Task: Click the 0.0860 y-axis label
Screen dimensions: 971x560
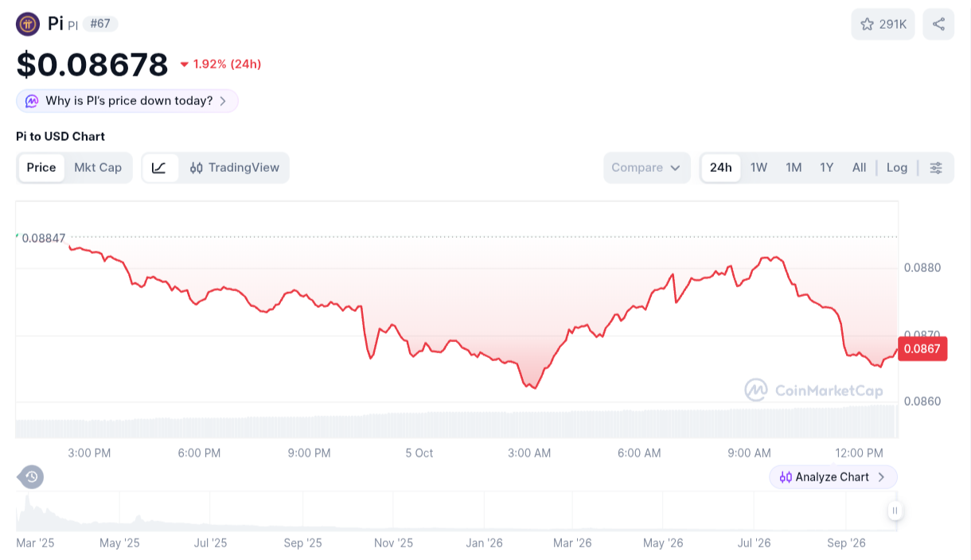Action: coord(922,402)
